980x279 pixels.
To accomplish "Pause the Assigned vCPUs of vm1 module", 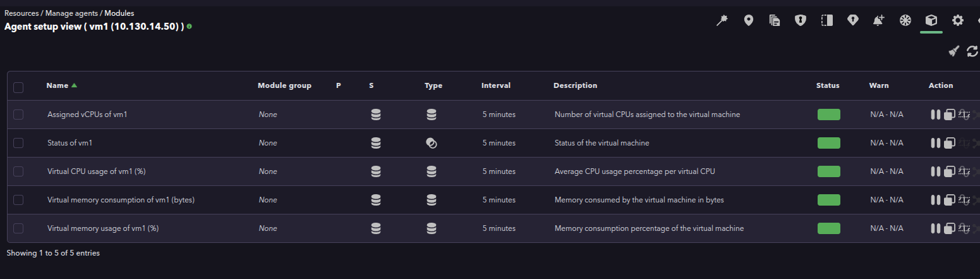I will pos(935,115).
